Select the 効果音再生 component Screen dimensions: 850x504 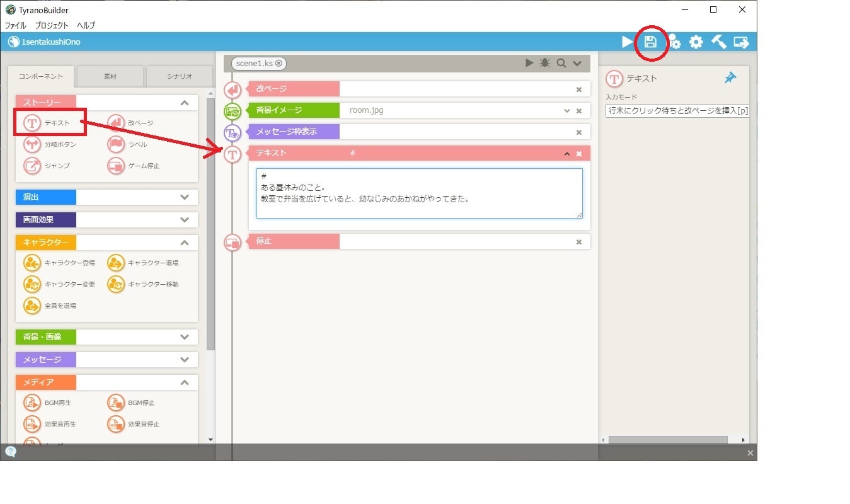pyautogui.click(x=50, y=424)
